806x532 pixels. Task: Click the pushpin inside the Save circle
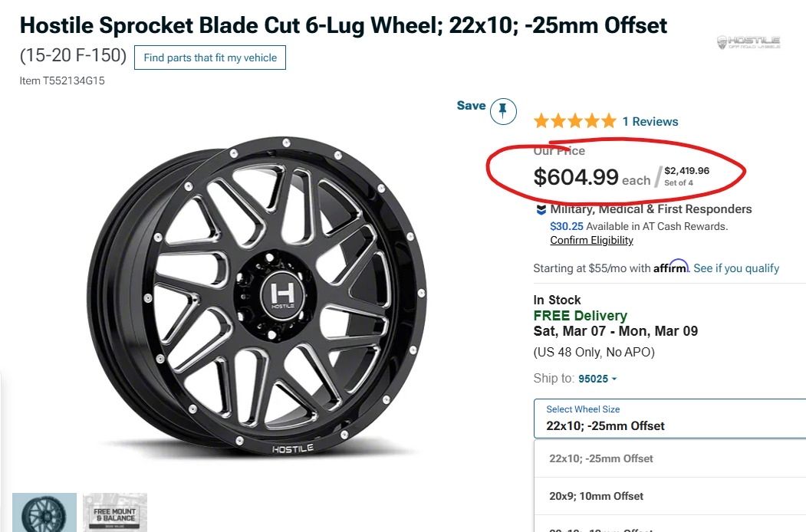coord(502,110)
